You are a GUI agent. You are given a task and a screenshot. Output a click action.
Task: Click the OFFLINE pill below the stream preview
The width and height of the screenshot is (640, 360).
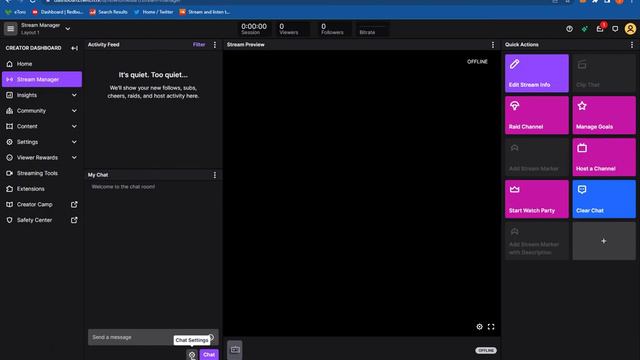coord(486,351)
